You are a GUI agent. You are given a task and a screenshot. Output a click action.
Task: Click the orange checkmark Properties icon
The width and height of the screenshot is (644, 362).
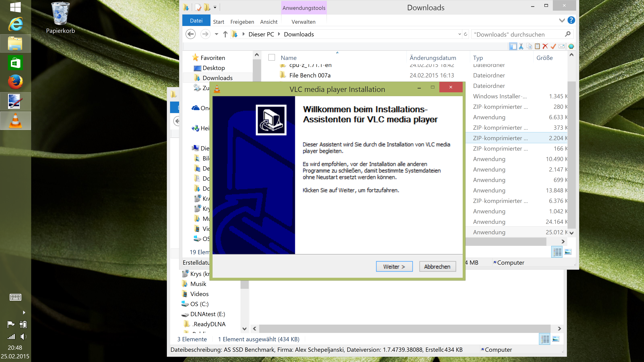pyautogui.click(x=553, y=46)
